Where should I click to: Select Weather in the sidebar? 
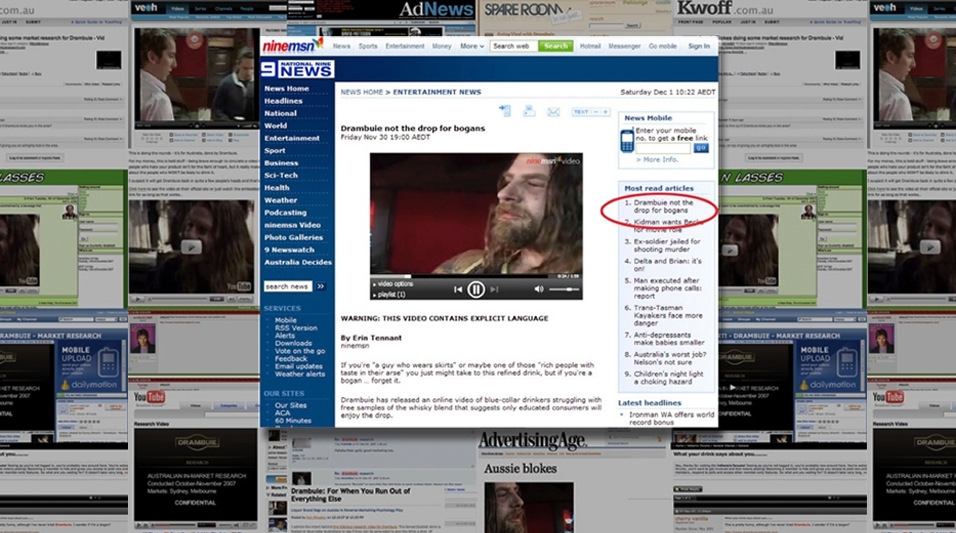[280, 200]
